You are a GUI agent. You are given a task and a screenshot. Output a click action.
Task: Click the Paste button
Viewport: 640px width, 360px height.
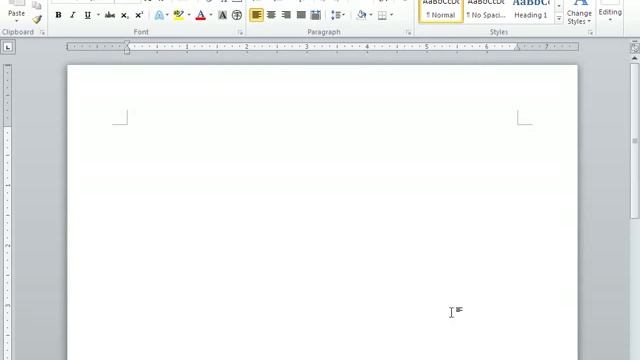tap(16, 12)
